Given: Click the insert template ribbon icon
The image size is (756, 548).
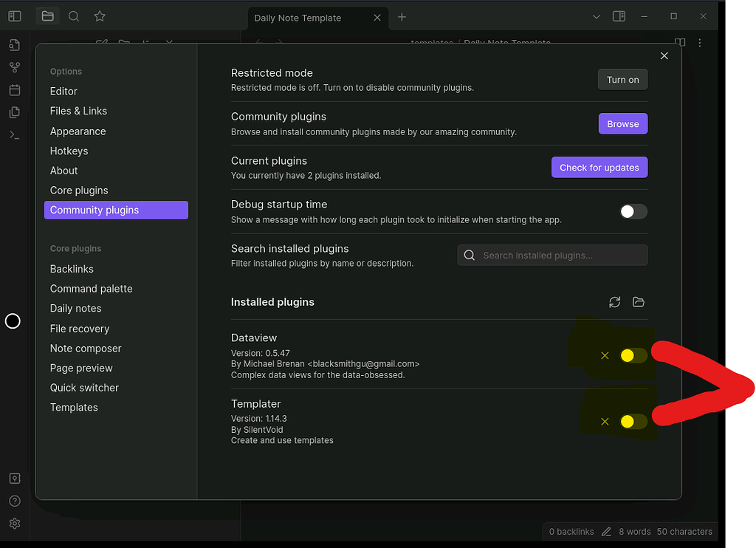Looking at the screenshot, I should [15, 112].
